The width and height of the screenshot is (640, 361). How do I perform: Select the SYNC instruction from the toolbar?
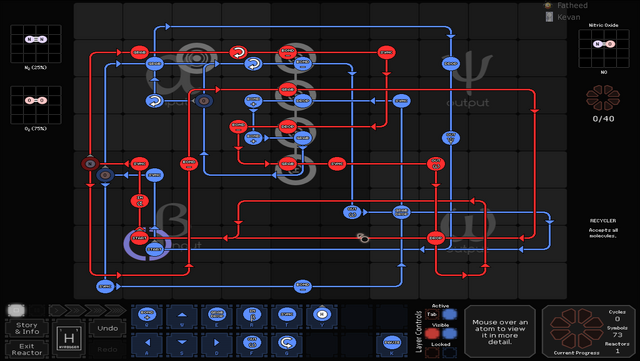(287, 315)
